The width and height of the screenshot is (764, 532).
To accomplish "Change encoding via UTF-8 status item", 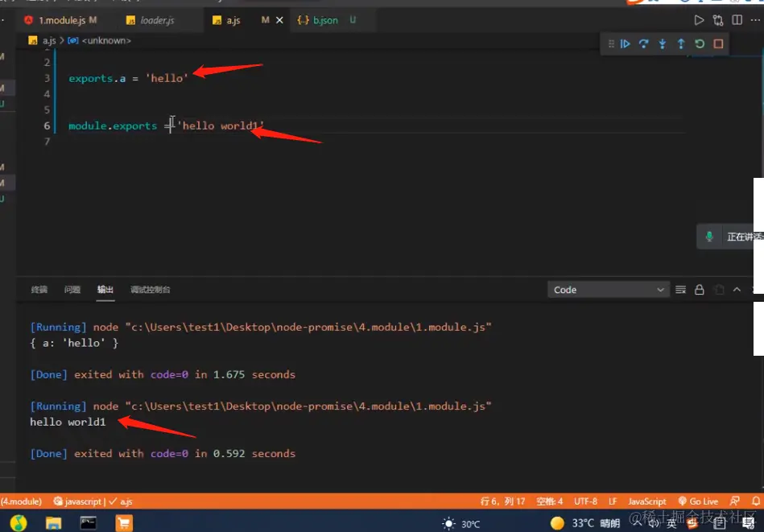I will point(585,501).
